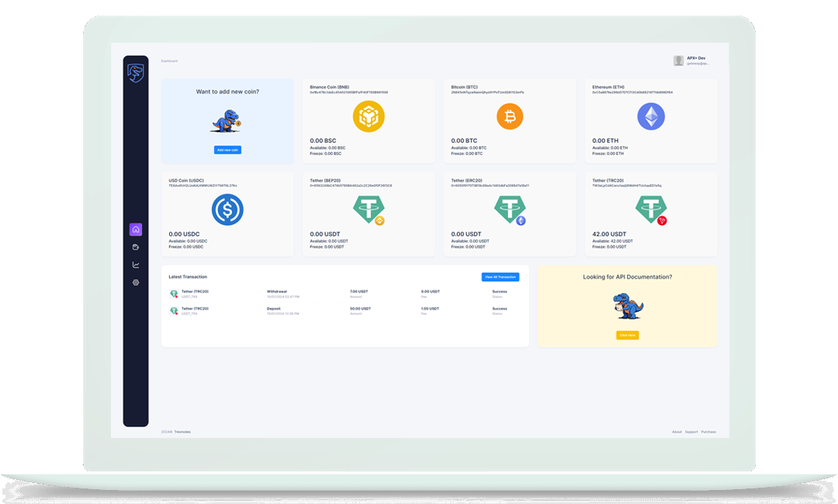This screenshot has width=838, height=504.
Task: Click the dinosaur shield logo in sidebar
Action: click(135, 73)
